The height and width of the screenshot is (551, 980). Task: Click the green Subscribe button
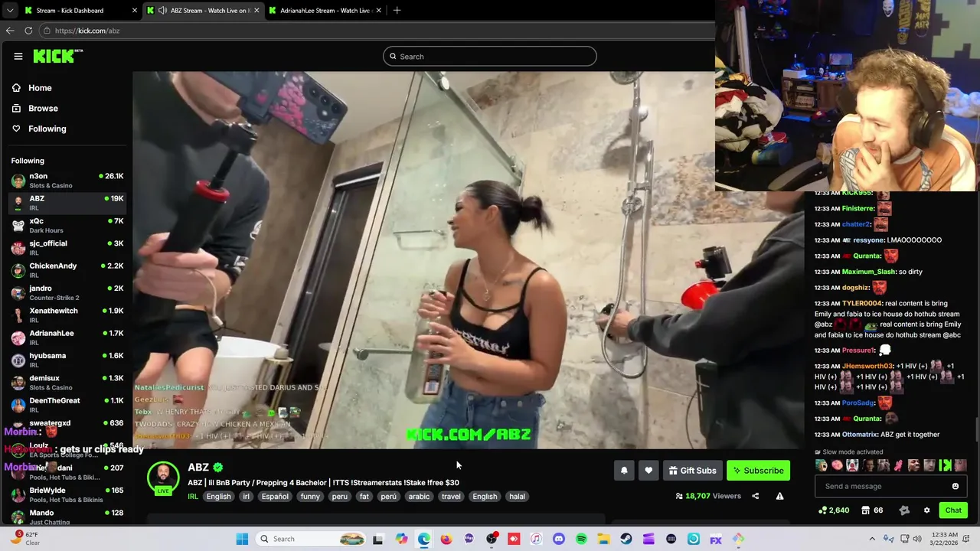point(758,471)
